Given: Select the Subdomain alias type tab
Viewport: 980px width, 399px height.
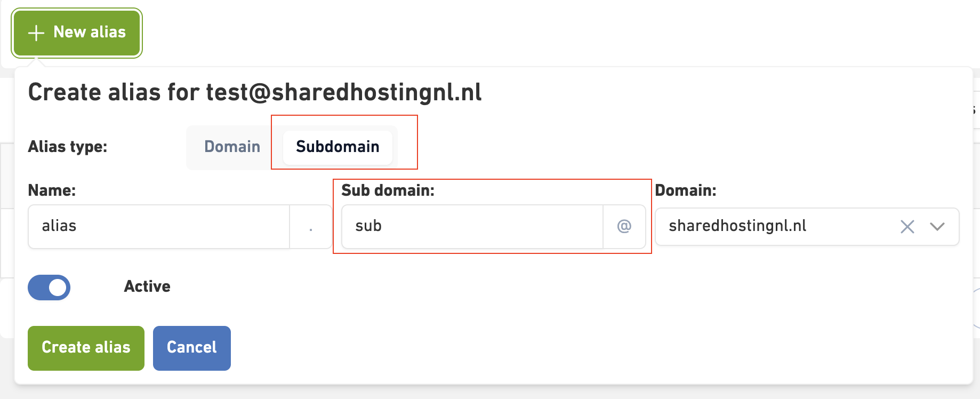Looking at the screenshot, I should click(337, 147).
